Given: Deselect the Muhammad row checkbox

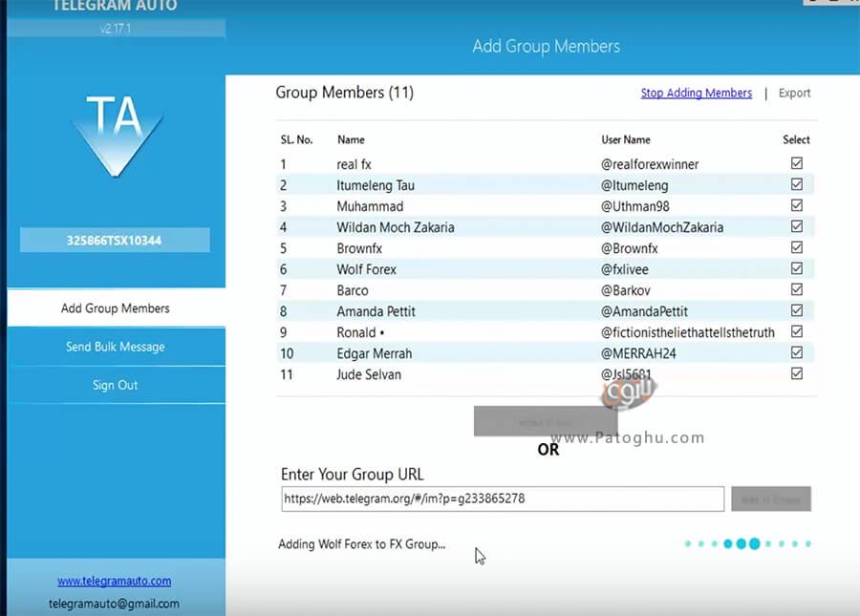Looking at the screenshot, I should [796, 205].
